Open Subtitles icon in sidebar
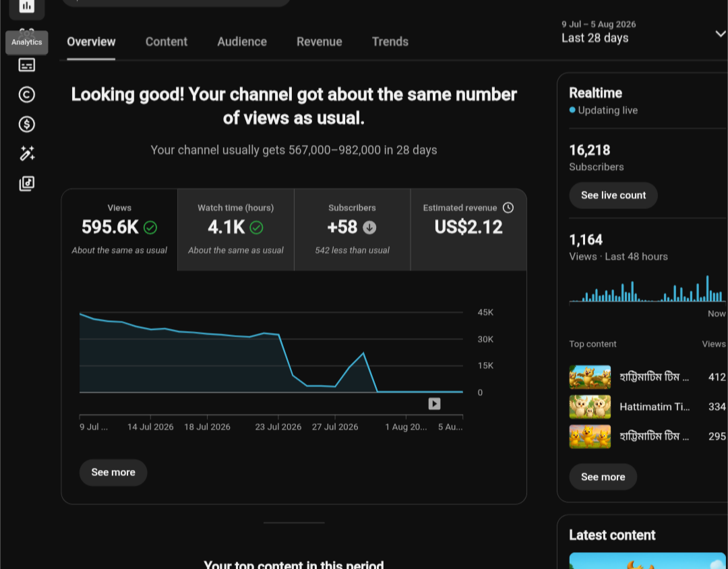728x569 pixels. (x=26, y=65)
